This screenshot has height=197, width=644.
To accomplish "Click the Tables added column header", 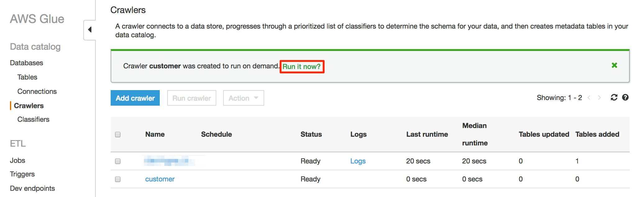I will [x=597, y=134].
